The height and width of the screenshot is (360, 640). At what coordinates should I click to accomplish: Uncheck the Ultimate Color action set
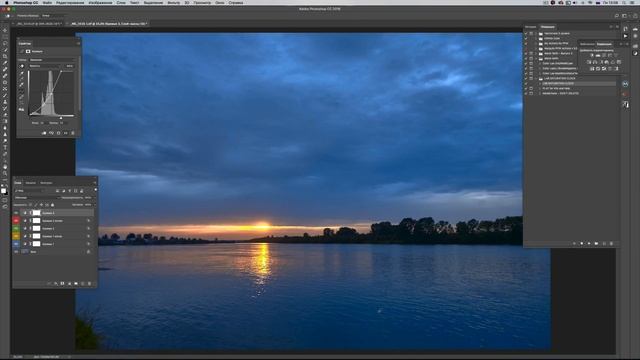click(526, 38)
